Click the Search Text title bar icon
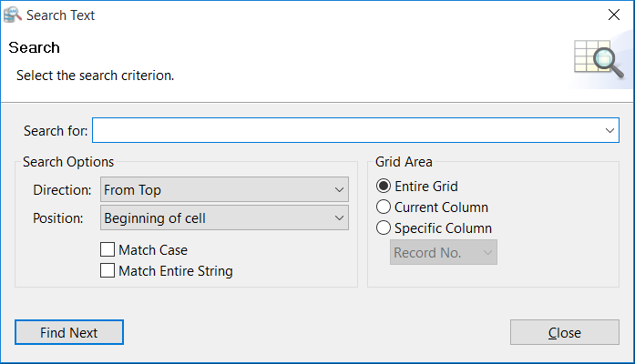The height and width of the screenshot is (364, 635). [x=14, y=15]
